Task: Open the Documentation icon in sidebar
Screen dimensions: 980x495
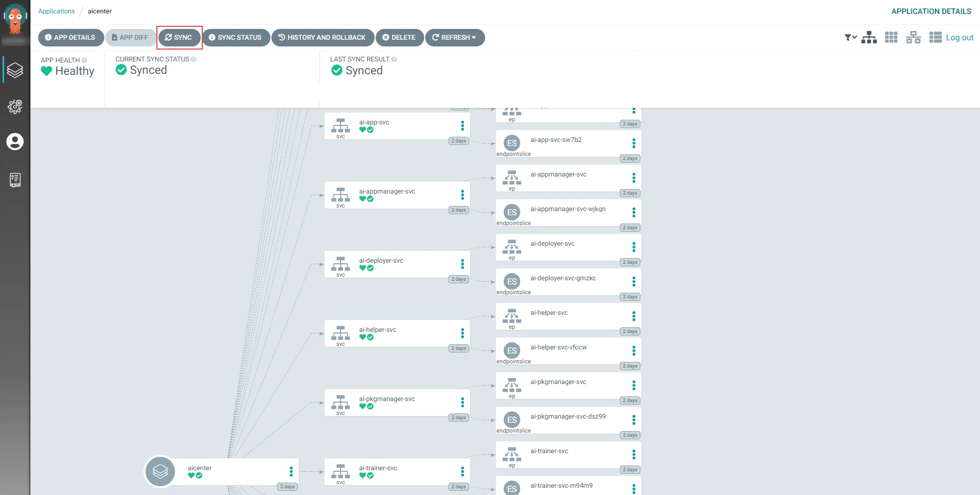Action: coord(15,180)
